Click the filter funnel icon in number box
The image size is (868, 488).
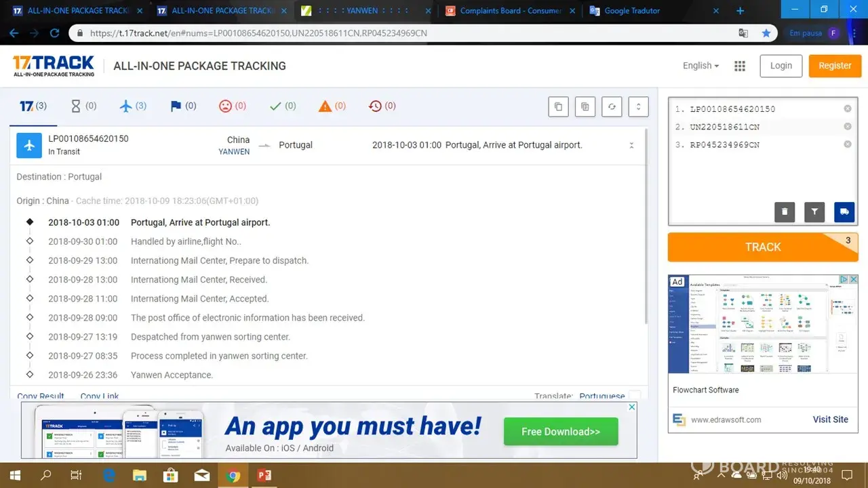(814, 211)
